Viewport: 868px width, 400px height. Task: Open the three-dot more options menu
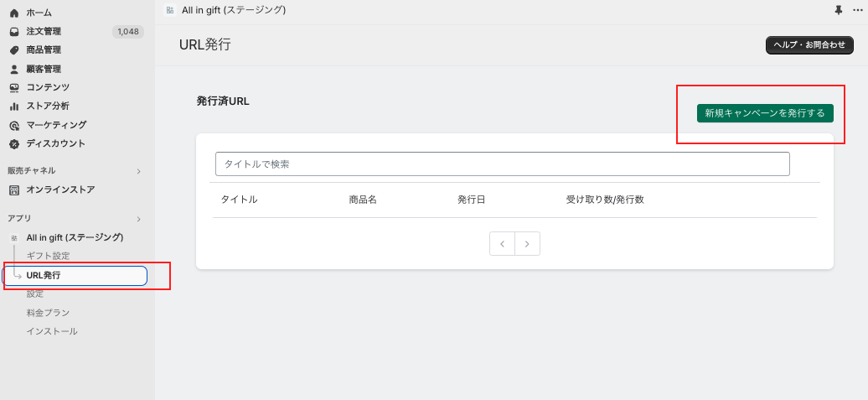[x=857, y=10]
